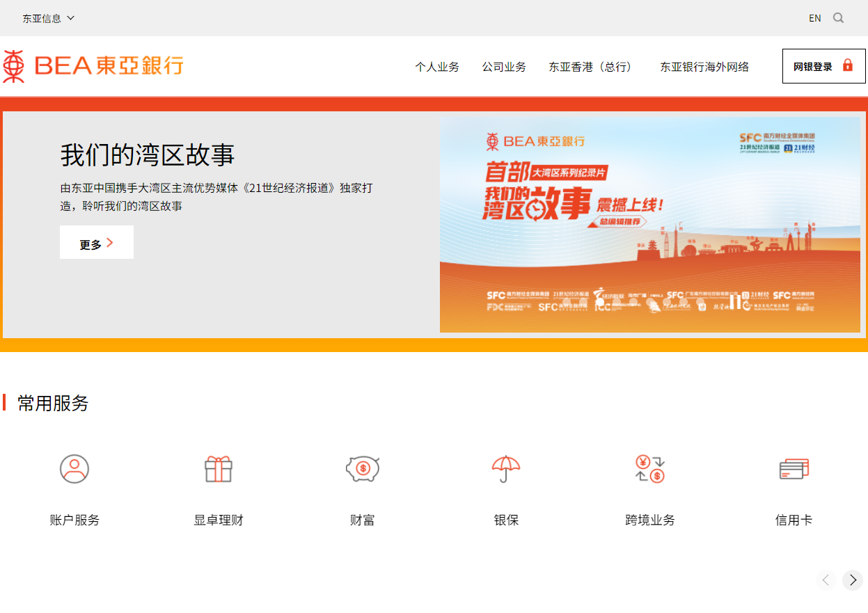
Task: Click the 更多 button in the banner
Action: click(x=96, y=242)
